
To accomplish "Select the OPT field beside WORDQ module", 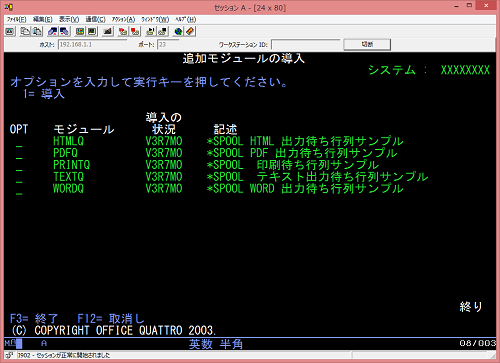I will pyautogui.click(x=19, y=191).
